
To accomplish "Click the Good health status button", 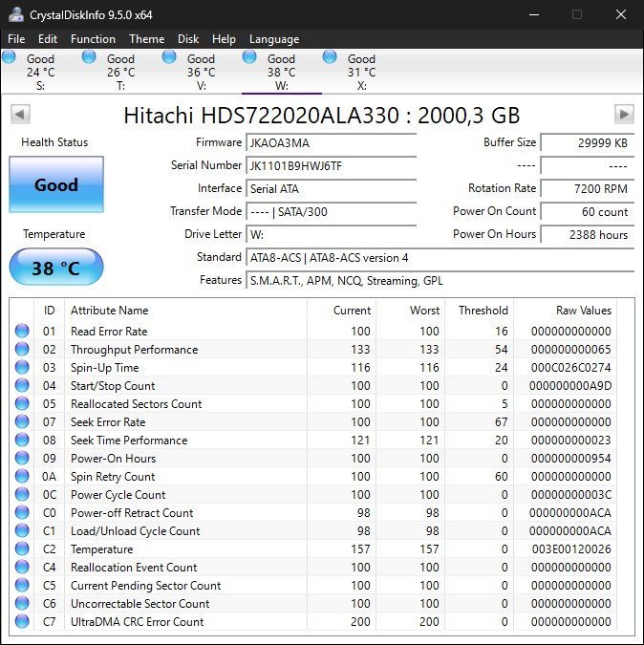I will click(55, 185).
